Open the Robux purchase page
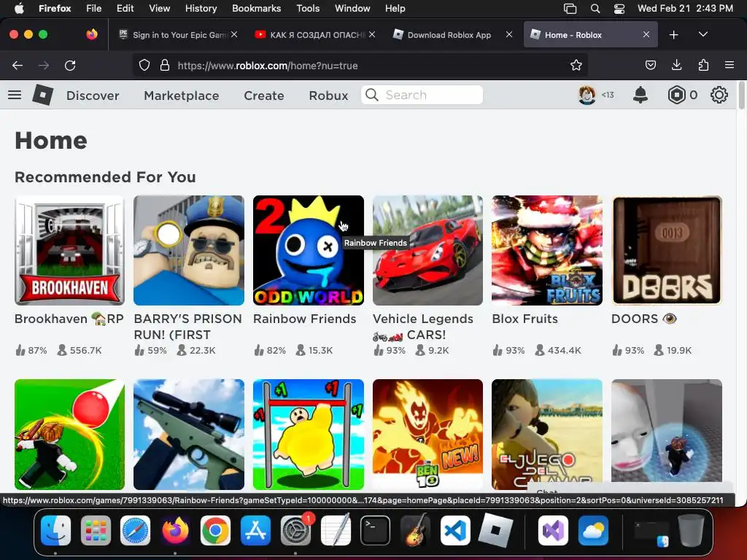This screenshot has height=560, width=747. click(x=328, y=96)
